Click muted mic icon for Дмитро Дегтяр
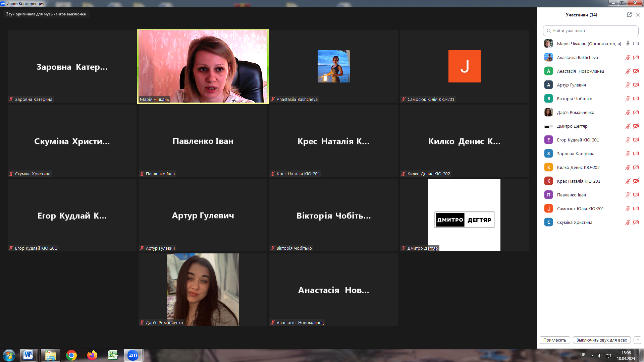 [x=628, y=126]
